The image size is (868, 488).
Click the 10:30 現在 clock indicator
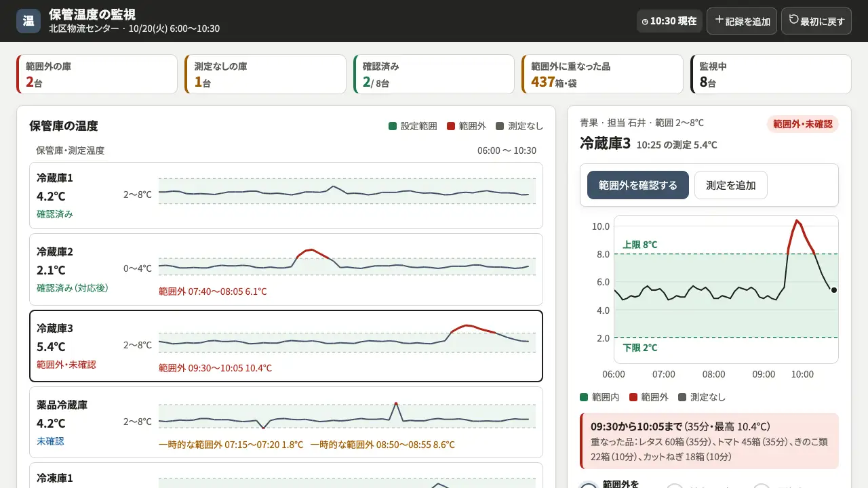(669, 21)
